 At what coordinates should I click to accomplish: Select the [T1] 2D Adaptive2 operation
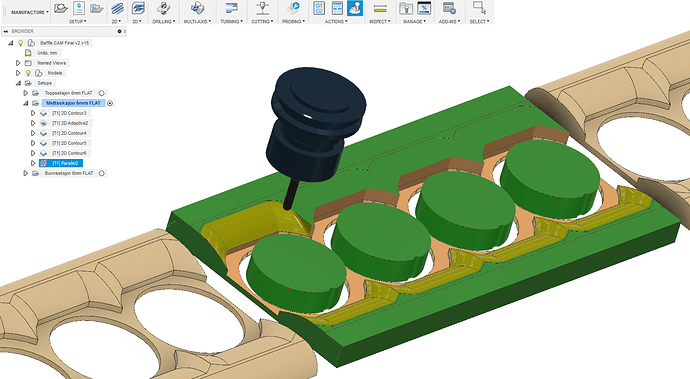pos(70,123)
